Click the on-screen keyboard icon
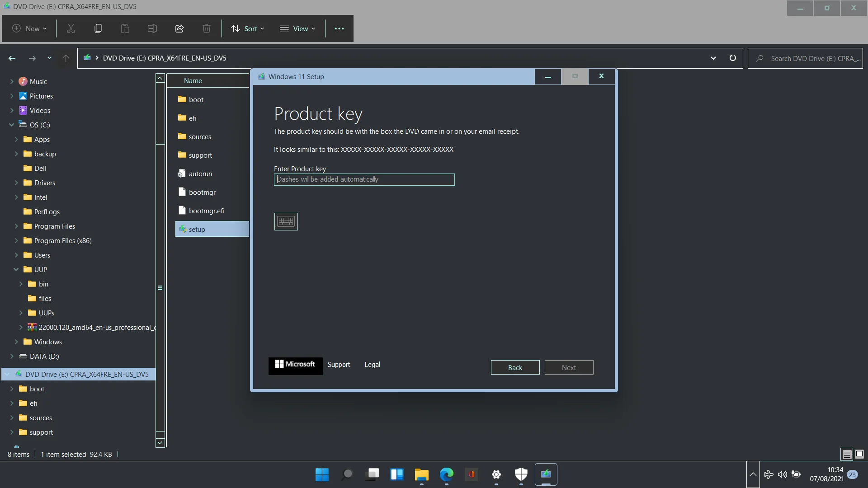Image resolution: width=868 pixels, height=488 pixels. [286, 222]
